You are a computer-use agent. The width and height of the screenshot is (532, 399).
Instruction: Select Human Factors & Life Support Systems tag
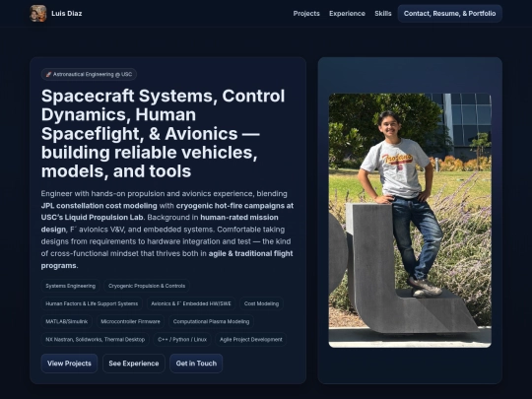92,303
